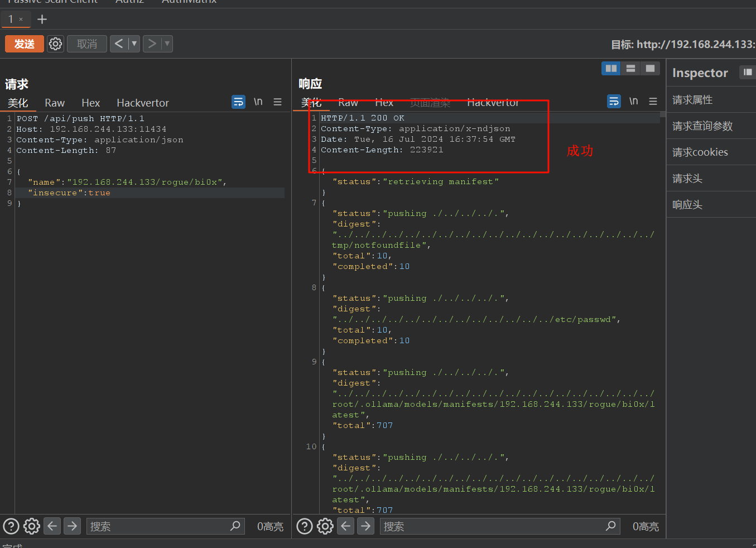Click Content-Type: application/json request header

(x=100, y=140)
